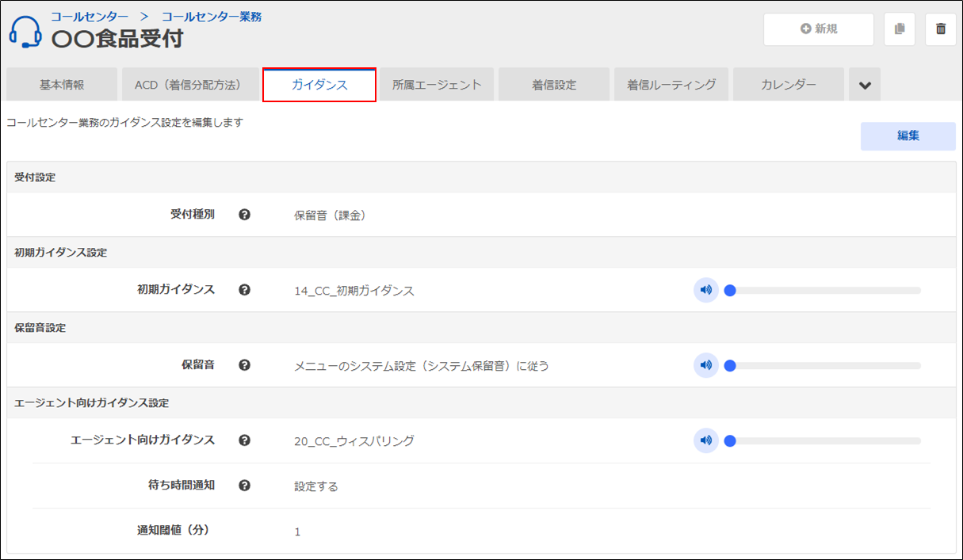This screenshot has height=560, width=963.
Task: Click help icon next to 受付種別
Action: 244,215
